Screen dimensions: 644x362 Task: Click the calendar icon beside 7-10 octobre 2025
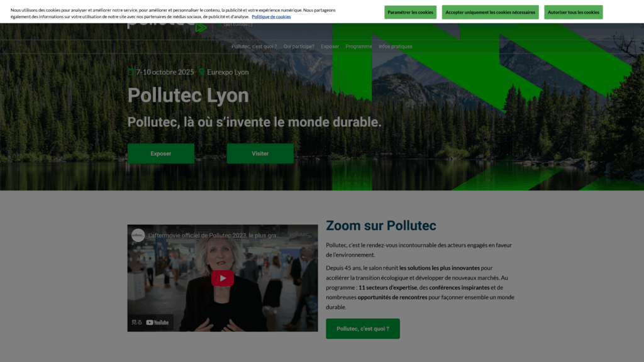131,72
